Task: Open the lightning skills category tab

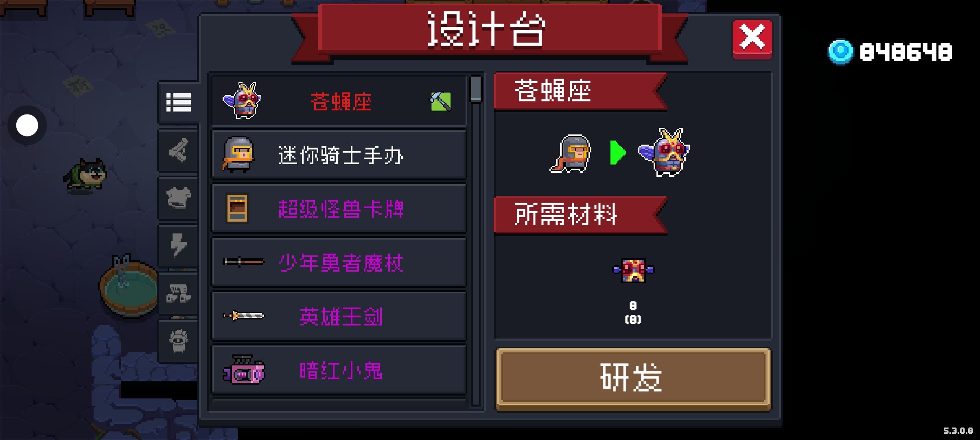Action: [x=178, y=245]
